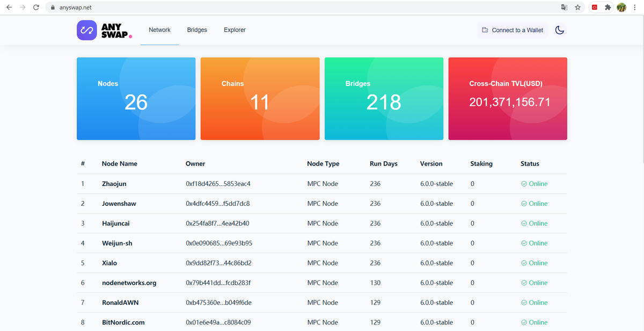Click the Online status for Zhaojun
The height and width of the screenshot is (331, 644).
click(x=535, y=184)
